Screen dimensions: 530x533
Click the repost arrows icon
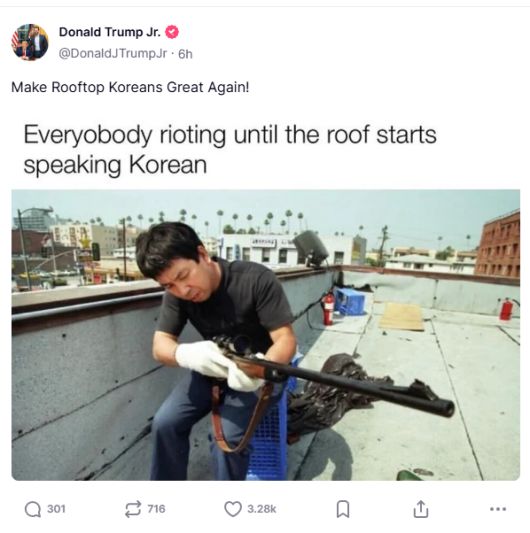tap(133, 509)
